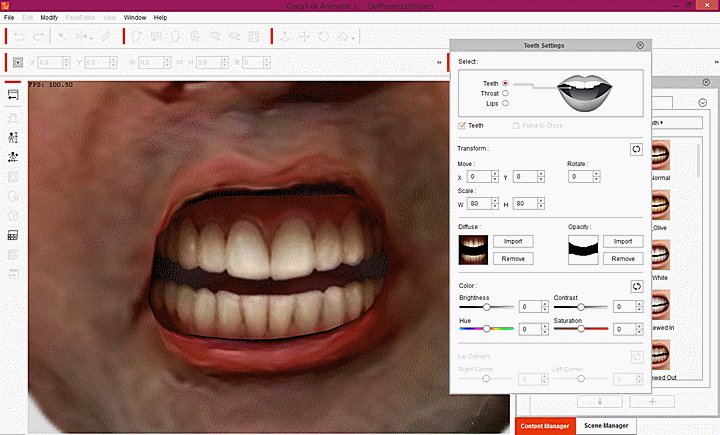Open the File menu
This screenshot has width=720, height=435.
click(9, 17)
